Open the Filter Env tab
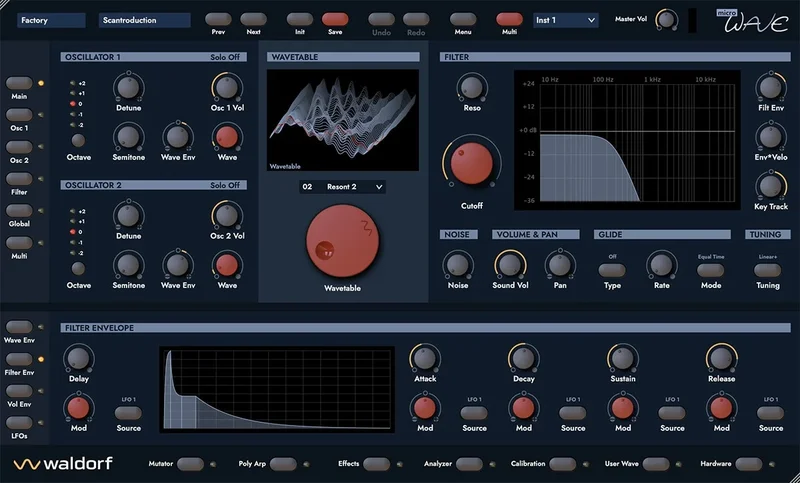Screen dimensions: 800x483 click(x=19, y=359)
